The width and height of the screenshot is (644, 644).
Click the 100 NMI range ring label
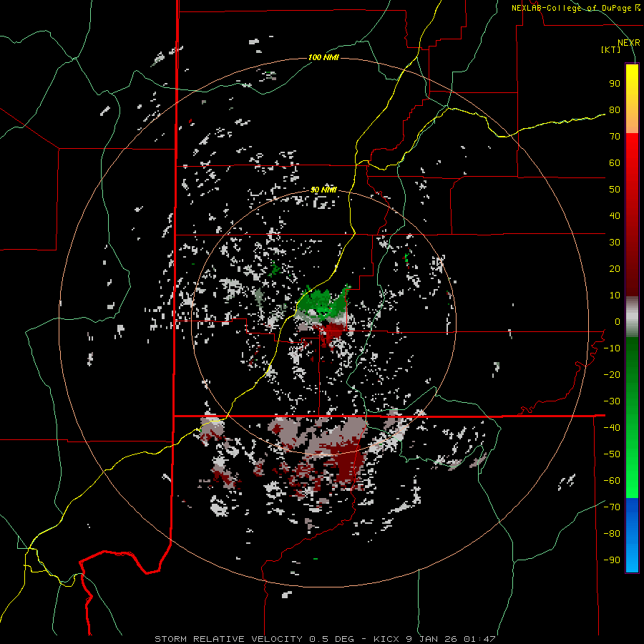[x=323, y=57]
